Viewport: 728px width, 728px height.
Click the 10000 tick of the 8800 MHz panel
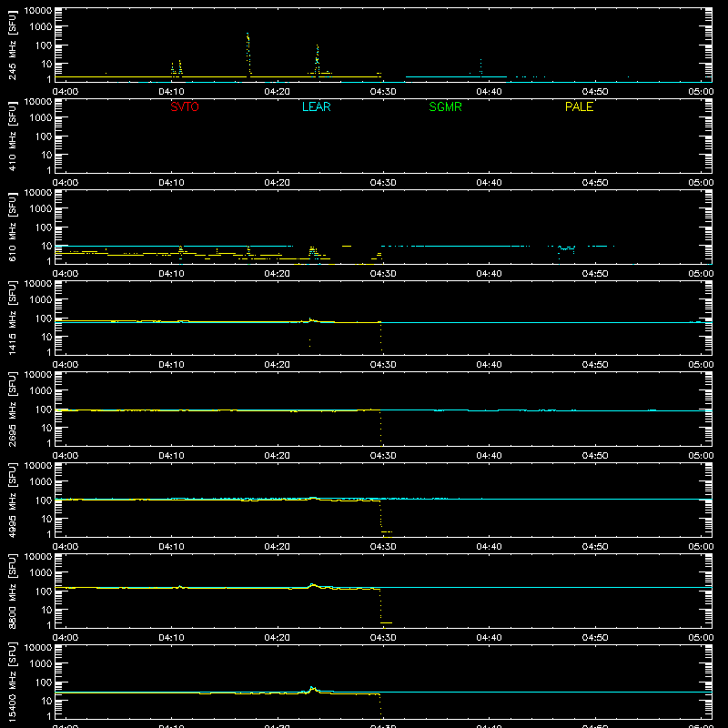coord(38,557)
